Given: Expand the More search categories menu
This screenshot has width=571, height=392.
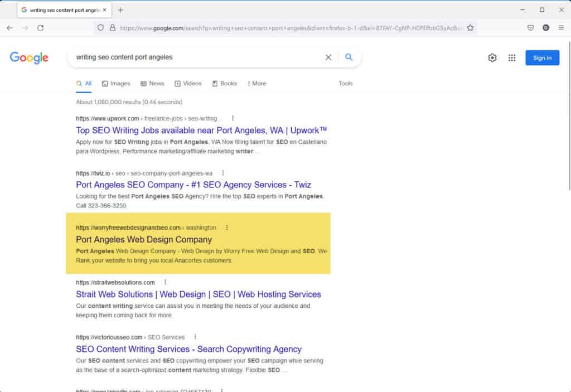Looking at the screenshot, I should click(x=257, y=84).
